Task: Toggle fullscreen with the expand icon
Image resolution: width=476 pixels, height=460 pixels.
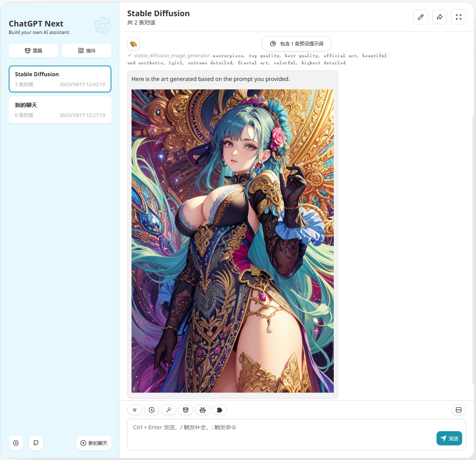Action: click(458, 17)
